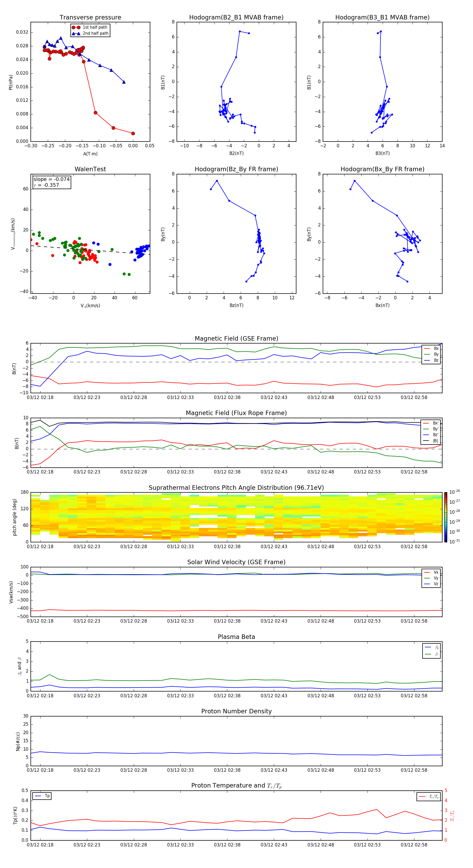Viewport: 473px width, 868px height.
Task: Click "Bx" in the GSE magnetic field legend
Action: pyautogui.click(x=431, y=349)
